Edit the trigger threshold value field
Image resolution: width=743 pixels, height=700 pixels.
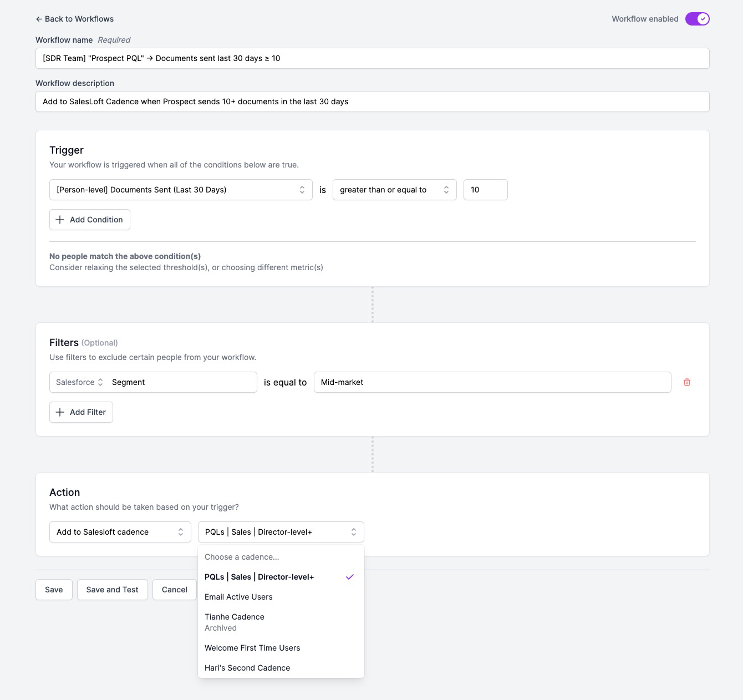485,190
